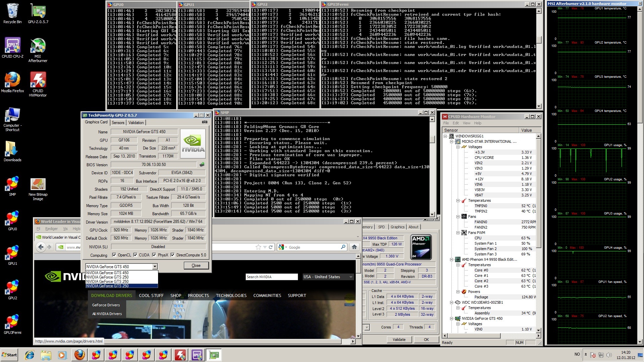Collapse the Voltages node under MICRO-STAR
Screen dimensions: 644x362
click(458, 147)
